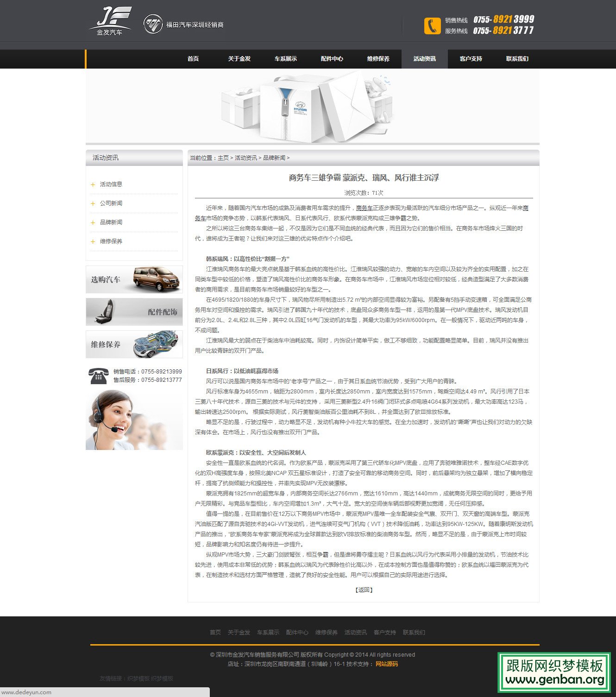Click the orange telephone hotline icon

432,25
